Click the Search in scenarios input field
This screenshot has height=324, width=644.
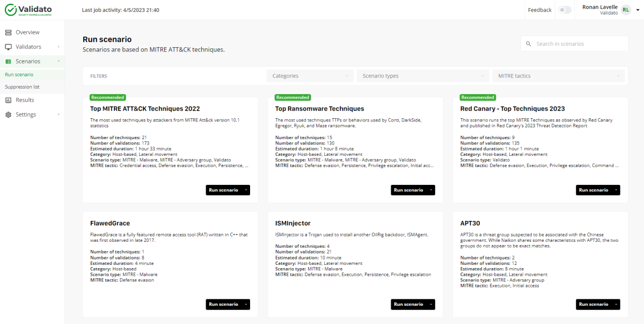click(x=574, y=44)
